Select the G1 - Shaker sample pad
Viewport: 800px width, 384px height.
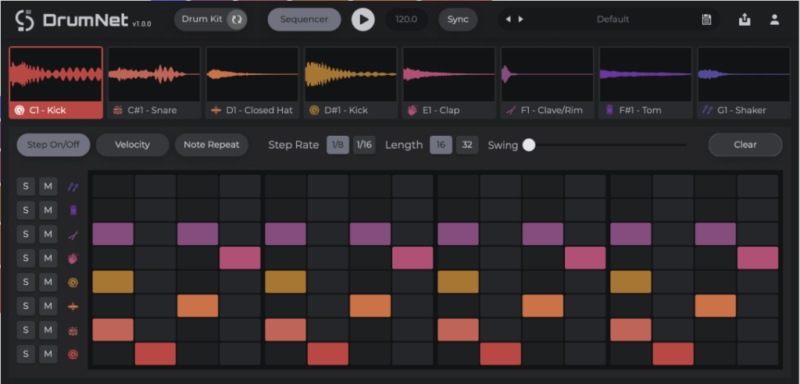point(744,83)
